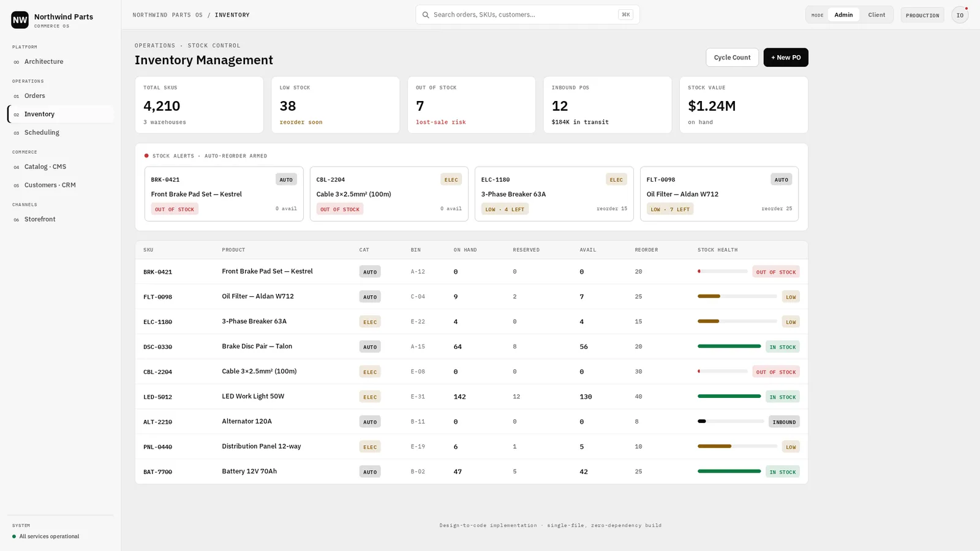The width and height of the screenshot is (980, 551).
Task: Click the NW Northwind Parts logo
Action: pos(20,20)
